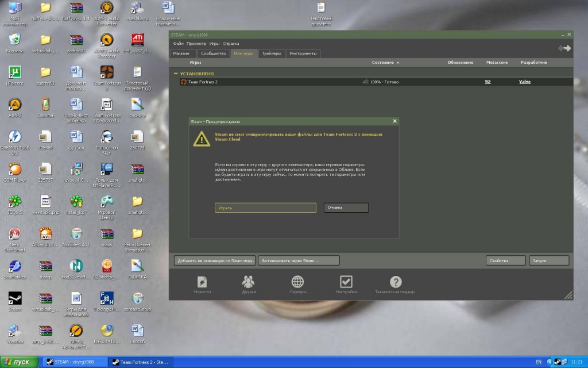The image size is (588, 368).
Task: Select the Игровой Центр desktop icon
Action: 107,207
